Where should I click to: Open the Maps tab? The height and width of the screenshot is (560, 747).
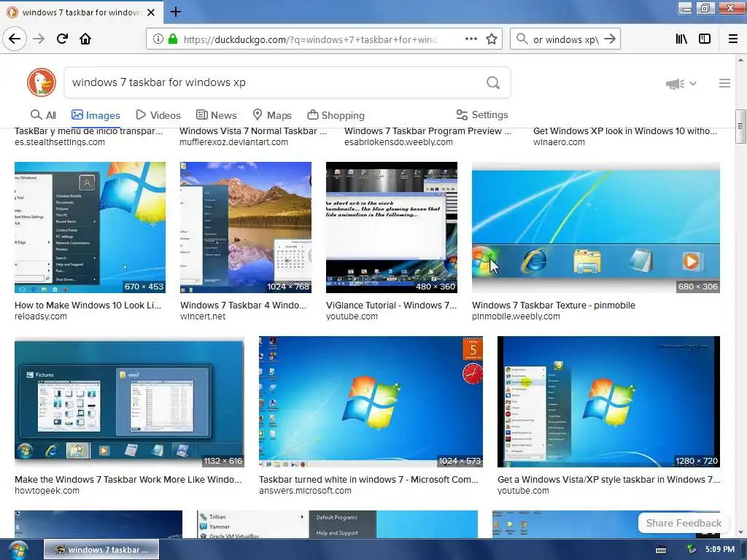pyautogui.click(x=272, y=114)
